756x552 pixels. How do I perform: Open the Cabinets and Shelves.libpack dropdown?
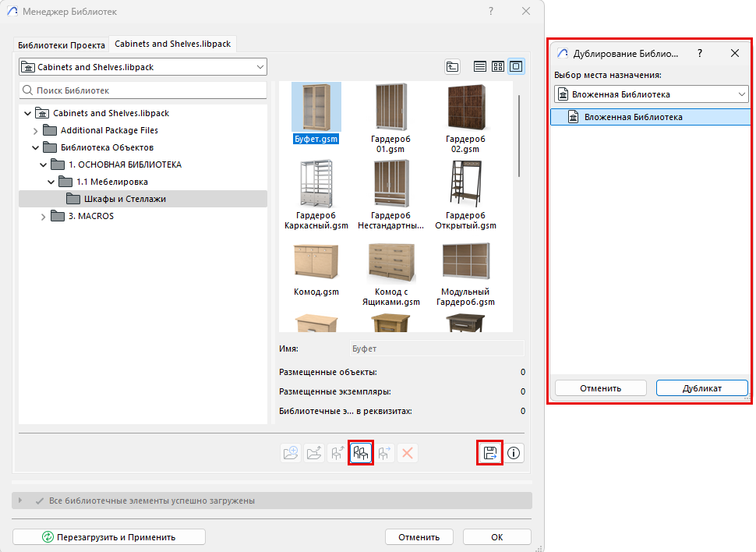[x=143, y=67]
